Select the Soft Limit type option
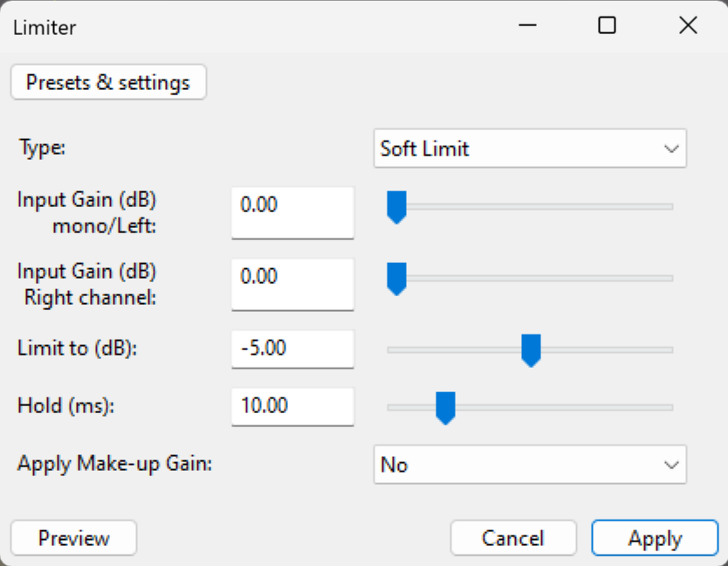Viewport: 728px width, 566px height. tap(424, 148)
